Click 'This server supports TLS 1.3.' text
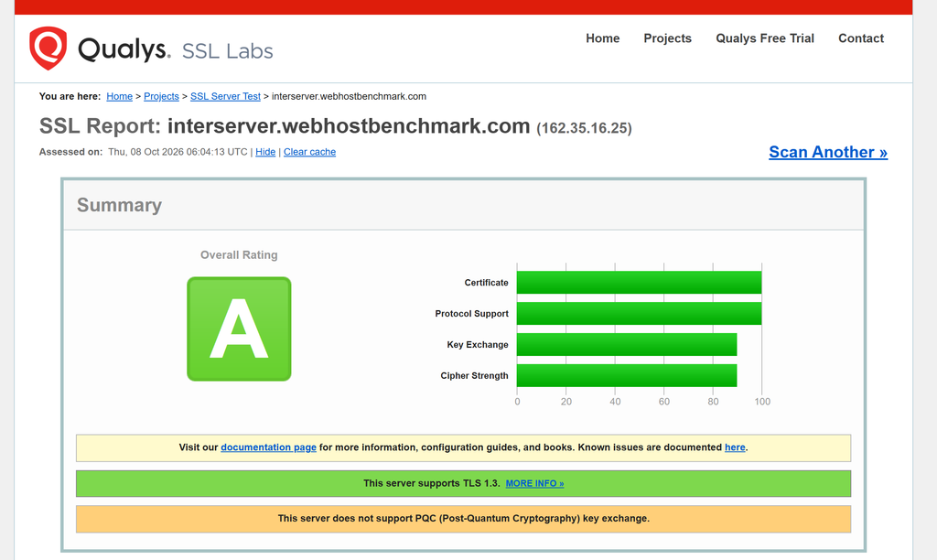Viewport: 937px width, 560px height. [432, 483]
